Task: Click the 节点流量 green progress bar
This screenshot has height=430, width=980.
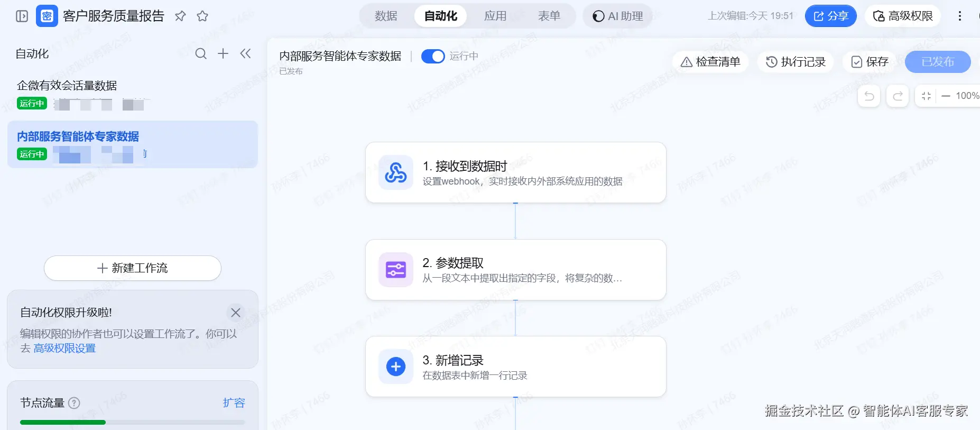Action: tap(63, 422)
